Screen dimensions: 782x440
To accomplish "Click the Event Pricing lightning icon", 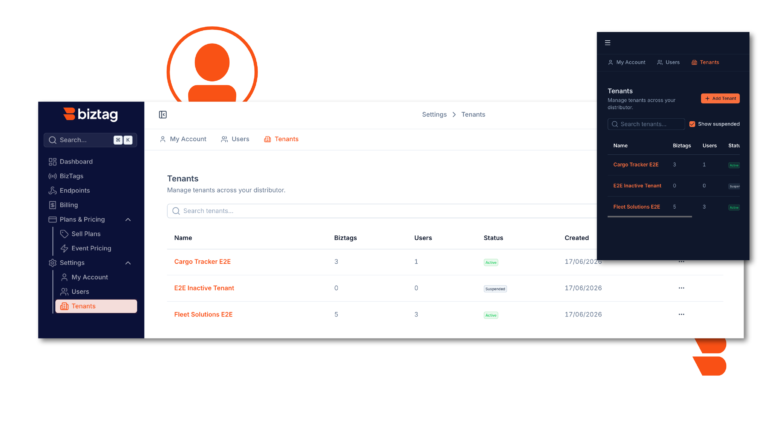I will (64, 248).
